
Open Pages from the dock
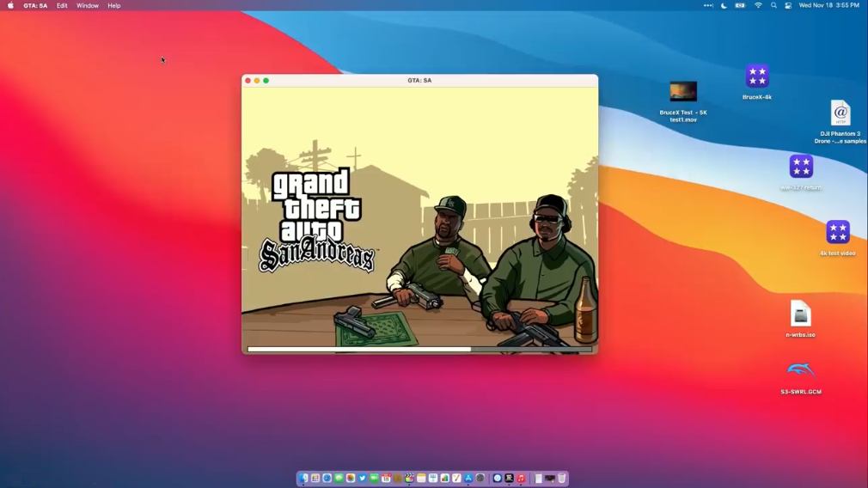pyautogui.click(x=456, y=478)
